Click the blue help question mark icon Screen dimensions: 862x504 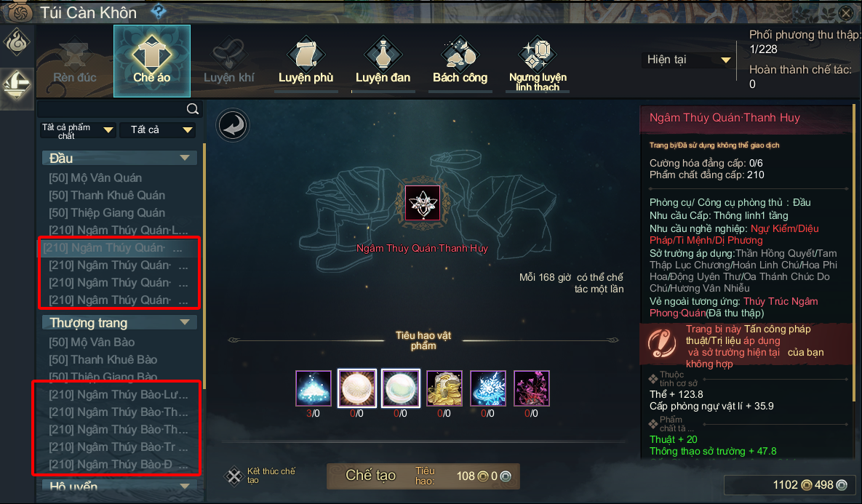pos(159,10)
